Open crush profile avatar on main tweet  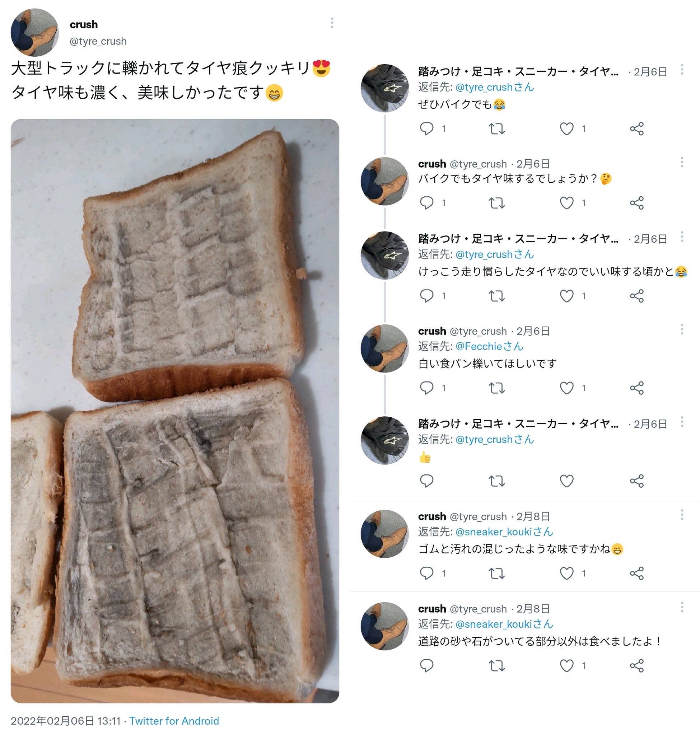point(35,32)
